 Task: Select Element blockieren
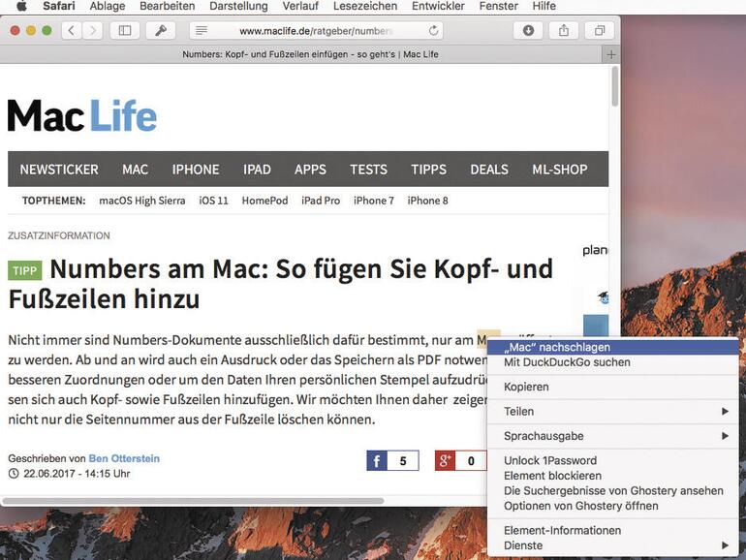pyautogui.click(x=612, y=476)
